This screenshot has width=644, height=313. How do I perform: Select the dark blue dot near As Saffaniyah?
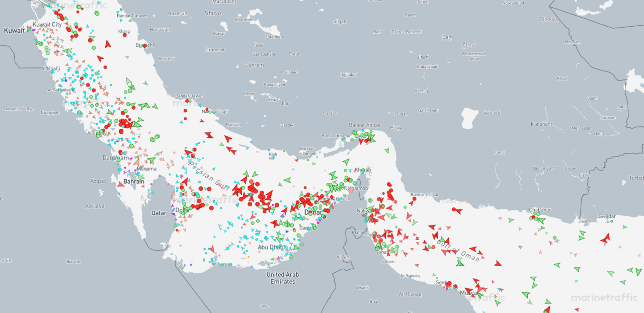(x=66, y=81)
